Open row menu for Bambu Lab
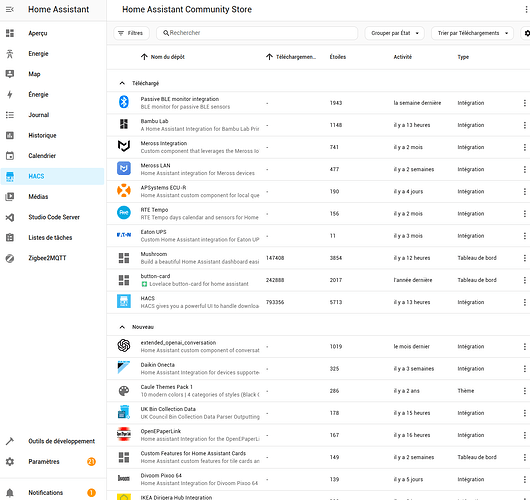 pyautogui.click(x=525, y=125)
